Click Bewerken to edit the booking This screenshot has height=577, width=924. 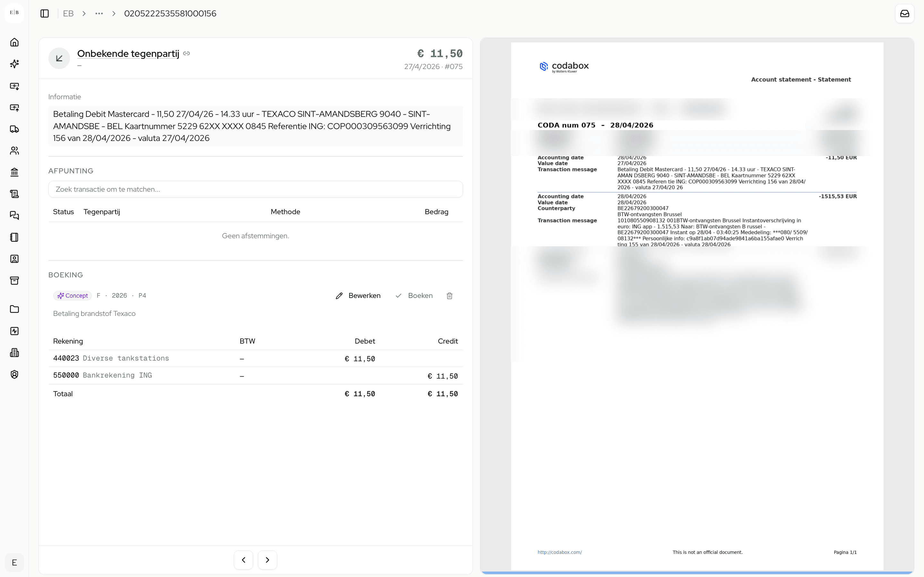point(358,296)
